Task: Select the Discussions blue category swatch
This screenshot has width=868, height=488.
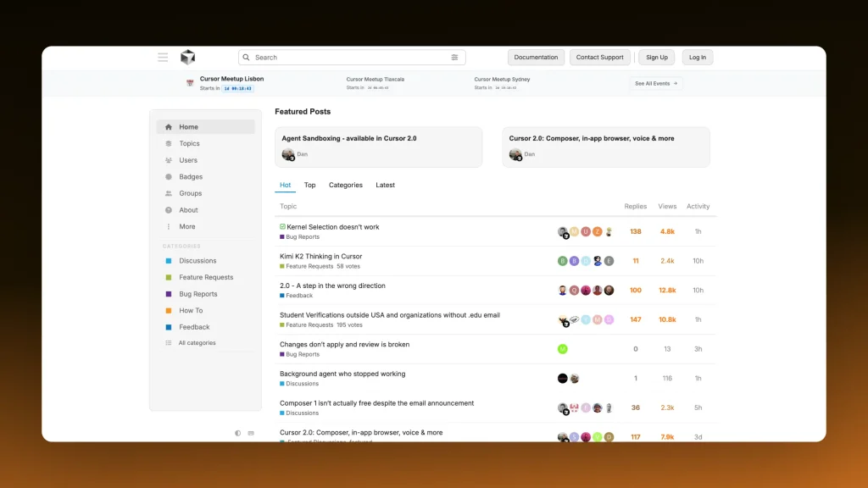Action: click(169, 261)
